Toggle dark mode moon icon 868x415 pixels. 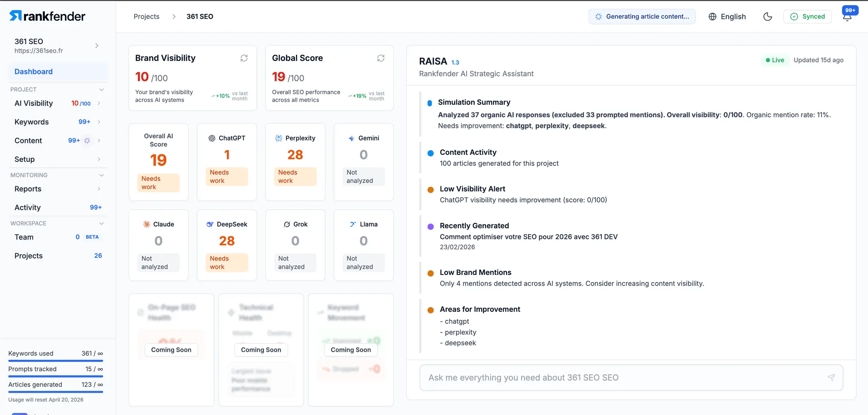[768, 17]
